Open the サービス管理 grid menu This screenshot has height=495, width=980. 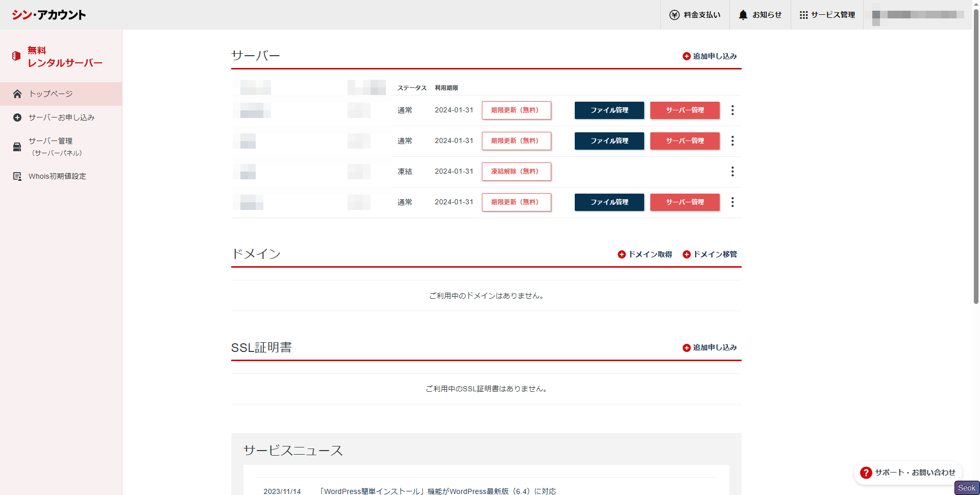pyautogui.click(x=803, y=15)
